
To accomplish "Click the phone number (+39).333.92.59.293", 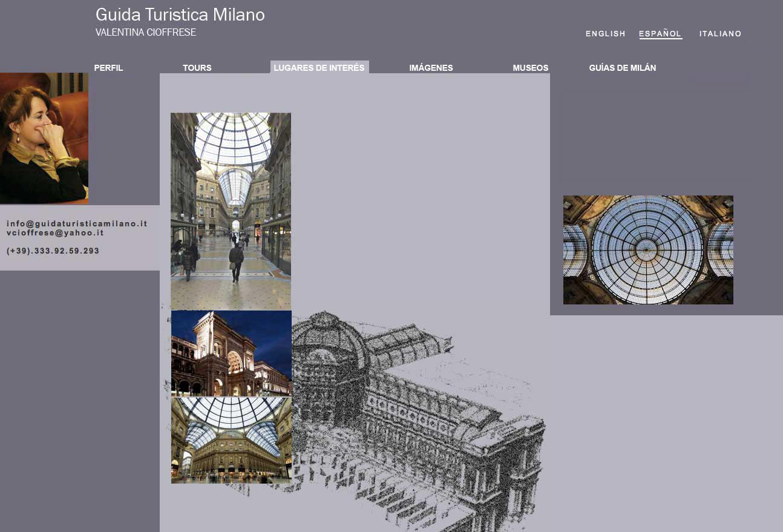I will (53, 251).
